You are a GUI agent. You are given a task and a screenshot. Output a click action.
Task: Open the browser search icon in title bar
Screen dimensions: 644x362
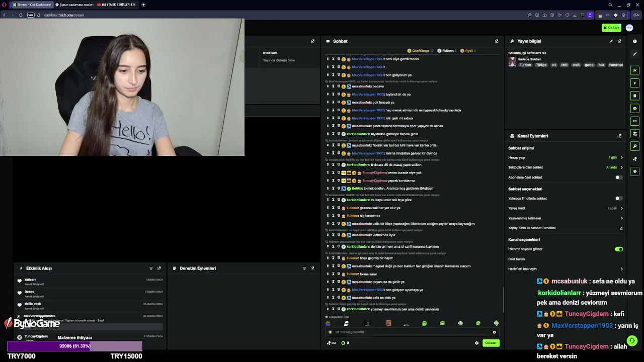click(x=610, y=5)
